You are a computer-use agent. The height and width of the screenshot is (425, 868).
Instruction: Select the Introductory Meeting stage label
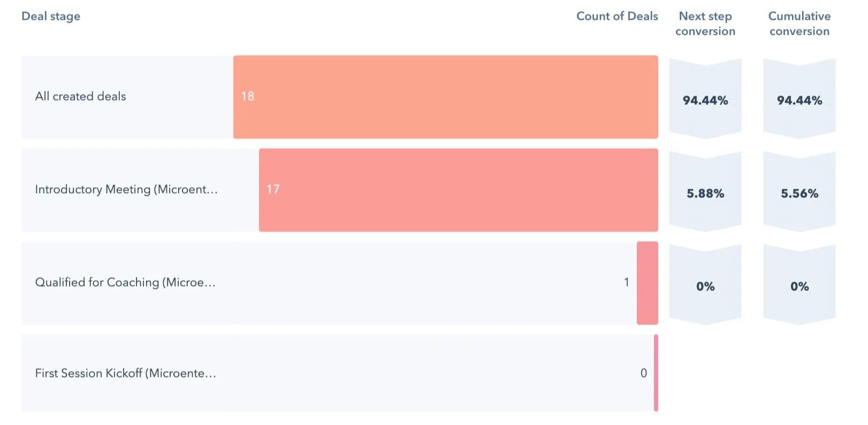126,189
